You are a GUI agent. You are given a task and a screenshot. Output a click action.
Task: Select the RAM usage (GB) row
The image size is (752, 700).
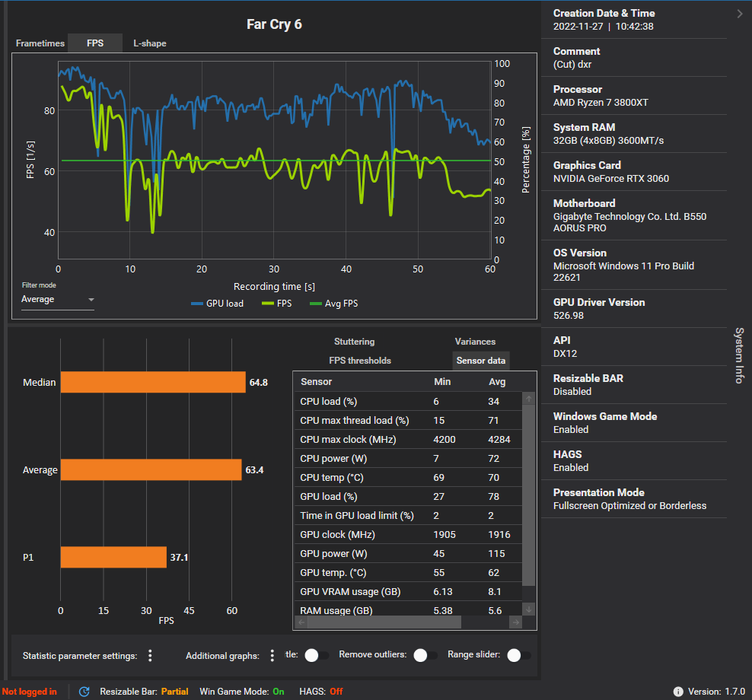(x=408, y=609)
